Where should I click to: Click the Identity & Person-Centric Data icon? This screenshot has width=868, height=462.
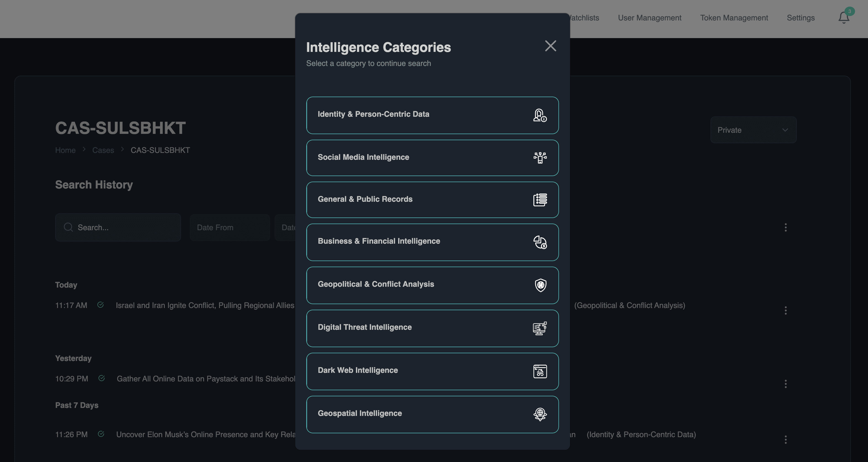[x=540, y=115]
